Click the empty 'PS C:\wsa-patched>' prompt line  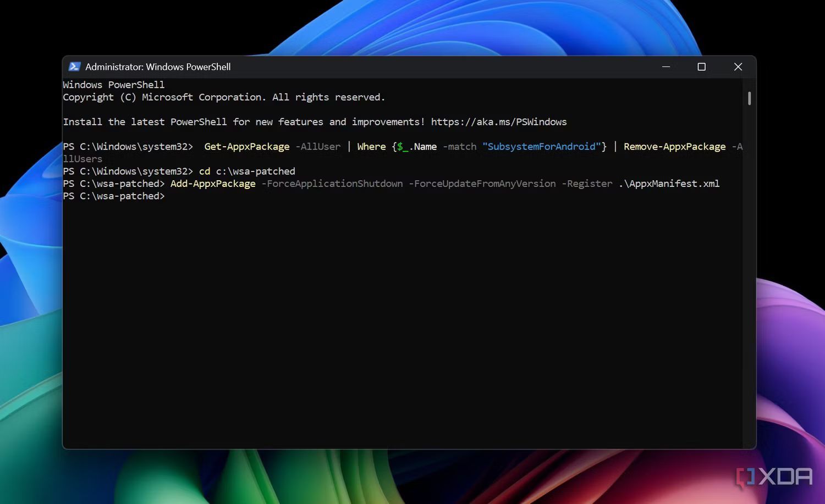(114, 196)
